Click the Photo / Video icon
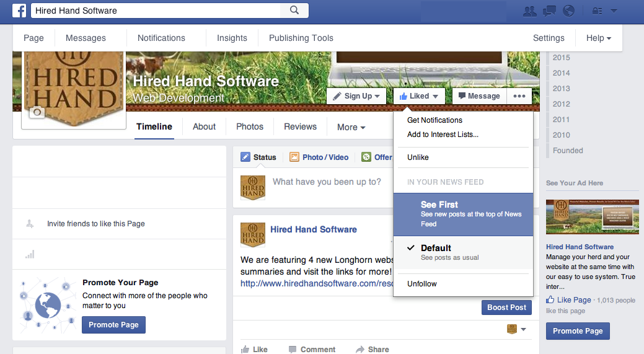 pyautogui.click(x=294, y=157)
